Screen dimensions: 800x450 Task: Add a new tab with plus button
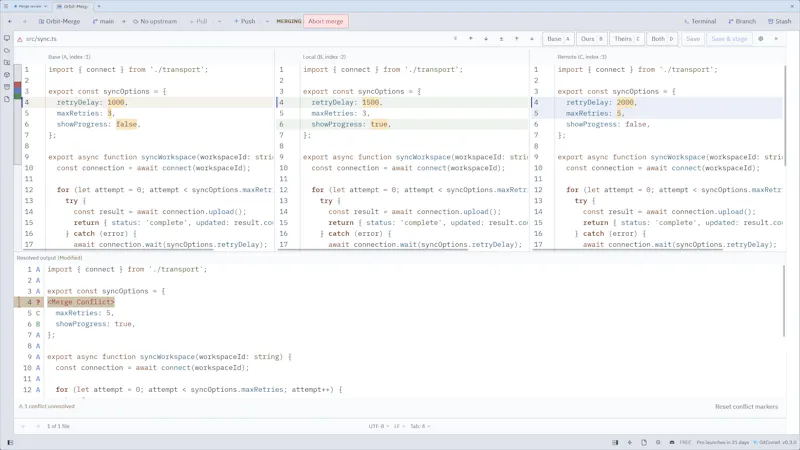coord(99,7)
